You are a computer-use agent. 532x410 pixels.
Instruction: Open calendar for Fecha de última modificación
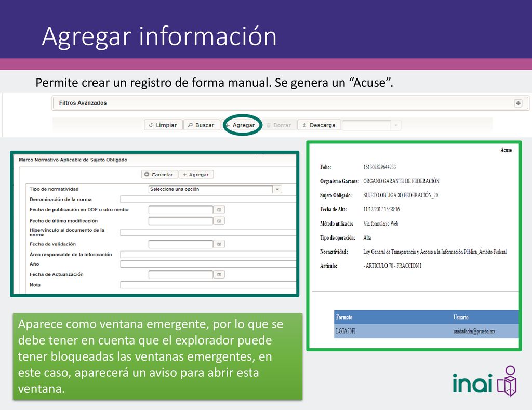click(x=219, y=221)
